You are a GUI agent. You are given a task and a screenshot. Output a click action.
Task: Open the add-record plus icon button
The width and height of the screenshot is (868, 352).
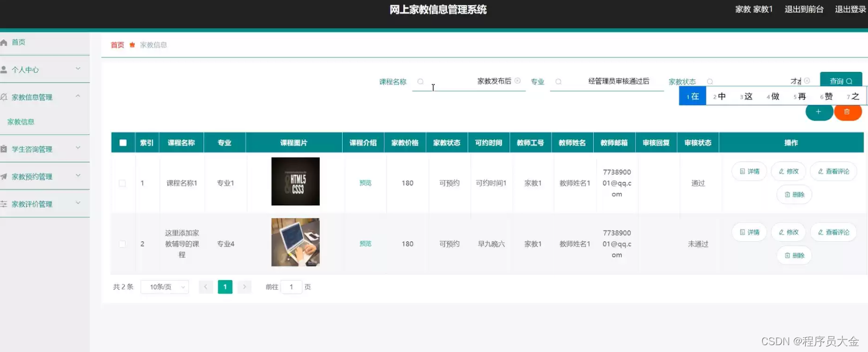tap(819, 112)
